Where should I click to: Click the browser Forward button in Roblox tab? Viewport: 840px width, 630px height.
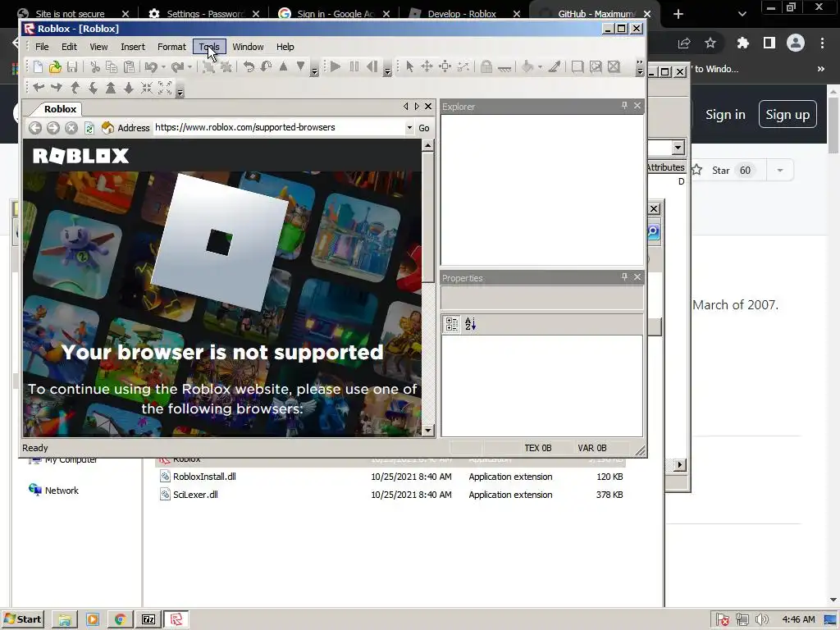click(53, 127)
